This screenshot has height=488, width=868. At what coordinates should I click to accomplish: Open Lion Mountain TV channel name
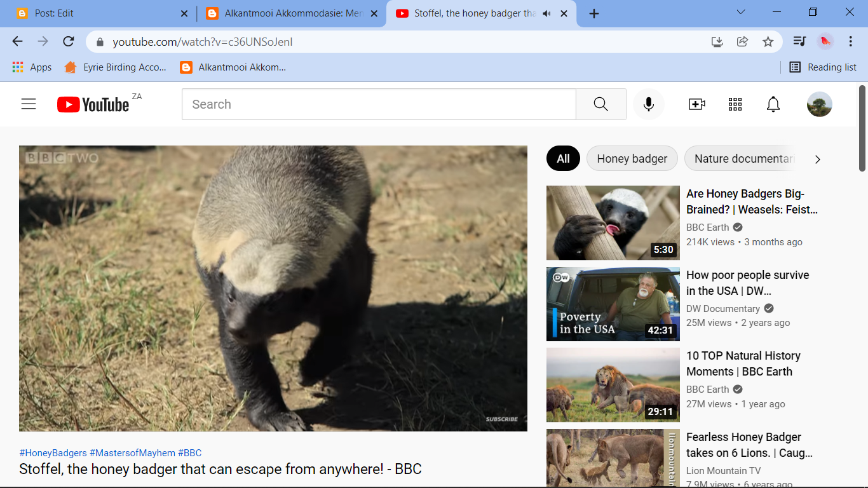[724, 471]
